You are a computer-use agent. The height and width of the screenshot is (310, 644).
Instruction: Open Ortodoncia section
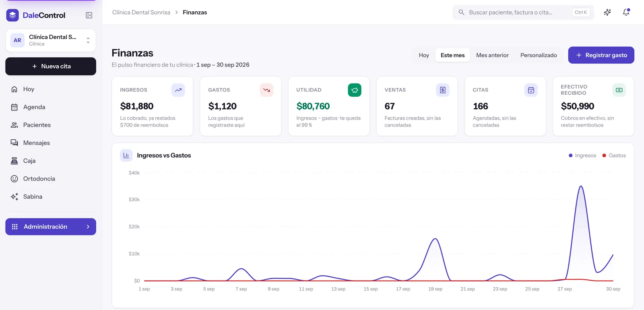[51, 179]
